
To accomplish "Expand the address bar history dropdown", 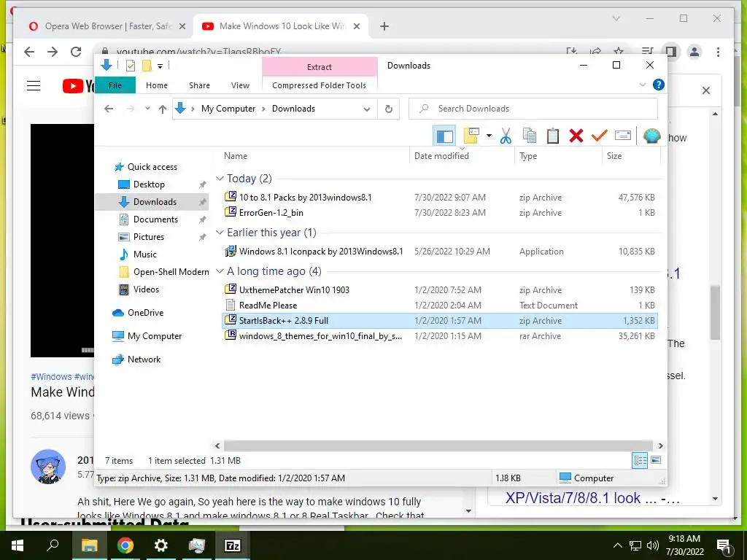I will pyautogui.click(x=367, y=109).
